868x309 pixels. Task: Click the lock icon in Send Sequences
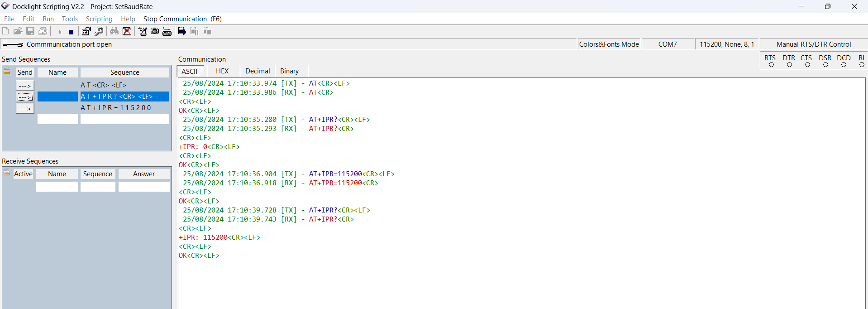(7, 71)
